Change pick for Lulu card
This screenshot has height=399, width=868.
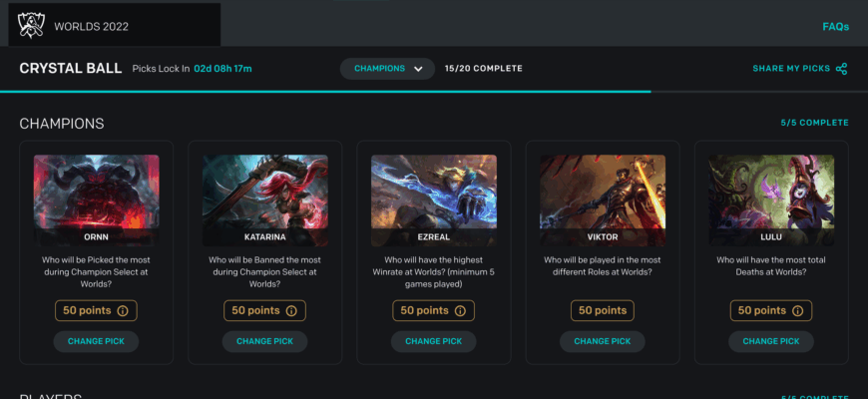[x=770, y=341]
